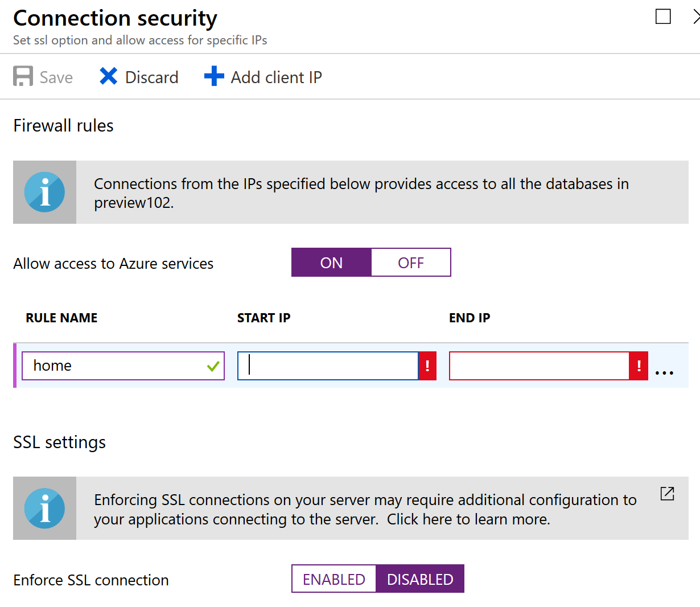The height and width of the screenshot is (607, 700).
Task: Open the external link icon in SSL notice
Action: click(667, 494)
